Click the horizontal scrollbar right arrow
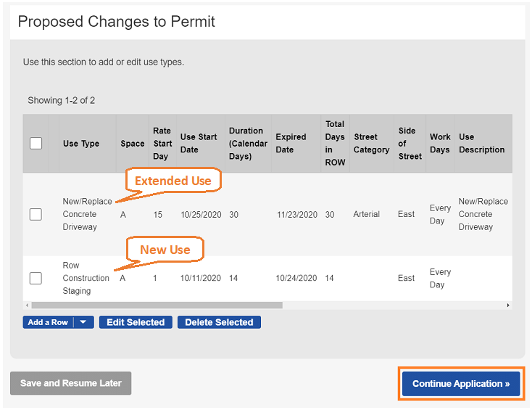The width and height of the screenshot is (532, 410). 508,306
